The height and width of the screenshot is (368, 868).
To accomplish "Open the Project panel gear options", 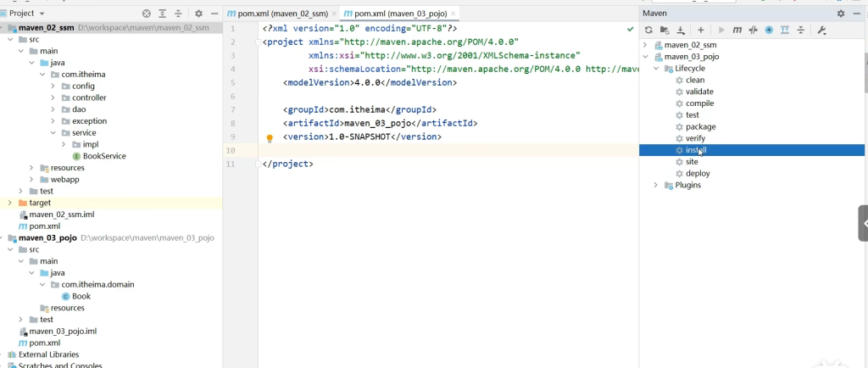I will (x=198, y=14).
